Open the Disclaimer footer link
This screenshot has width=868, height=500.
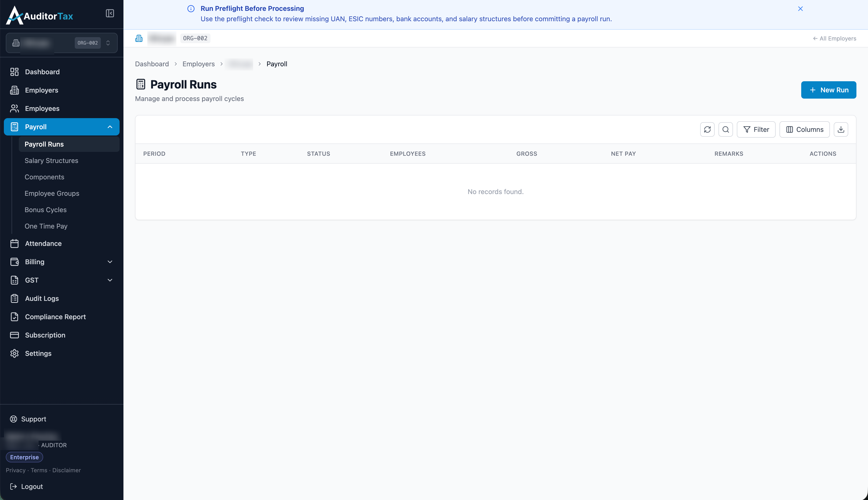pyautogui.click(x=67, y=470)
